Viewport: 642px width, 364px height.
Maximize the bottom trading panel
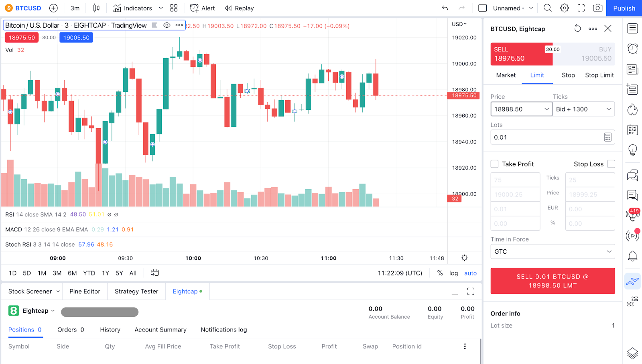pos(471,291)
